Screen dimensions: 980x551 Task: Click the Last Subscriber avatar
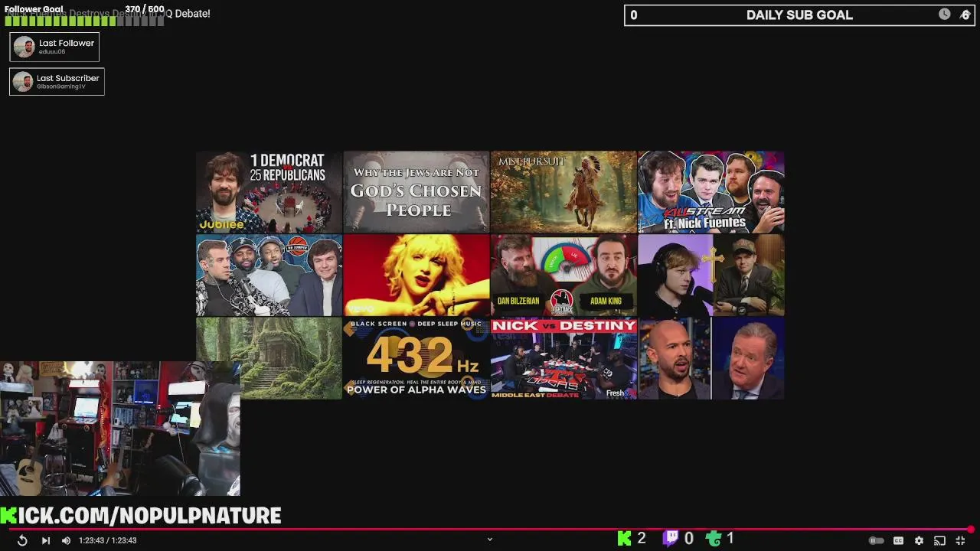coord(23,81)
